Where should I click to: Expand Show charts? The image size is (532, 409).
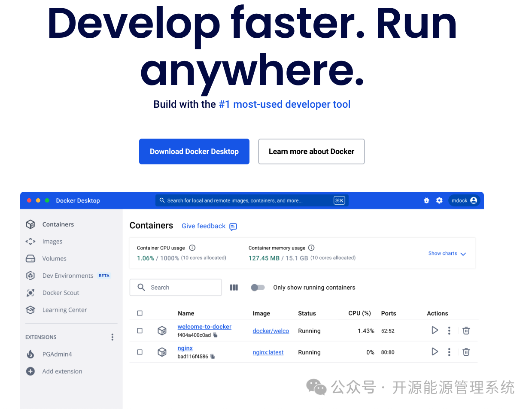click(447, 254)
